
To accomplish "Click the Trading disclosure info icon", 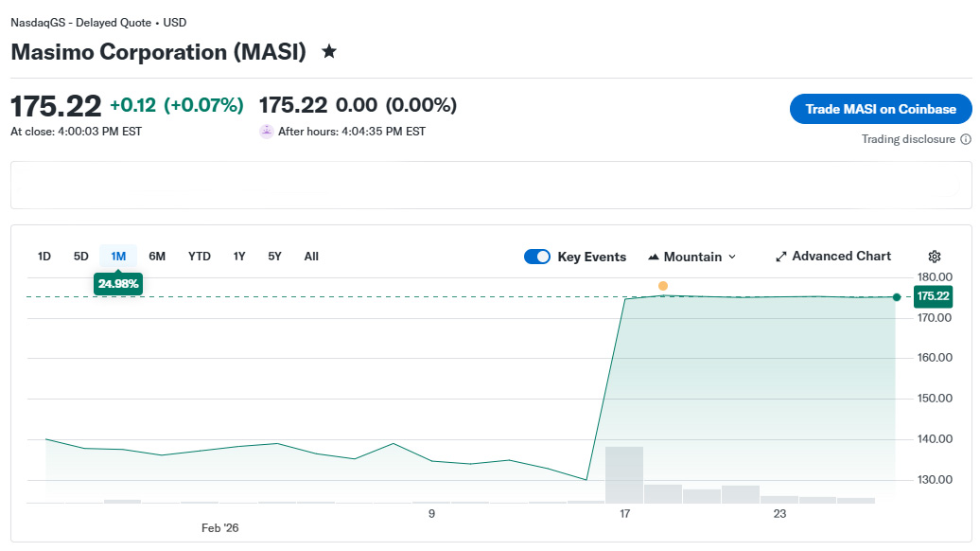I will [x=966, y=139].
